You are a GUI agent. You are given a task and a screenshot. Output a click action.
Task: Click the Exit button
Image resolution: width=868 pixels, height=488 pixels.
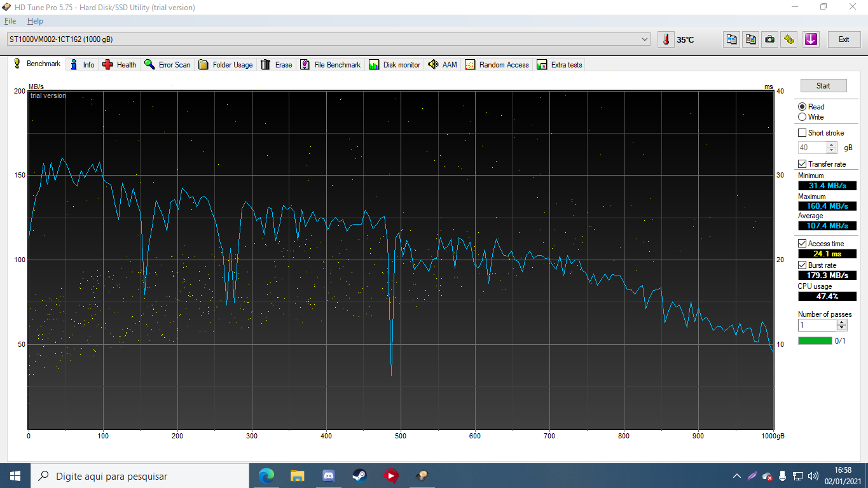pos(844,39)
